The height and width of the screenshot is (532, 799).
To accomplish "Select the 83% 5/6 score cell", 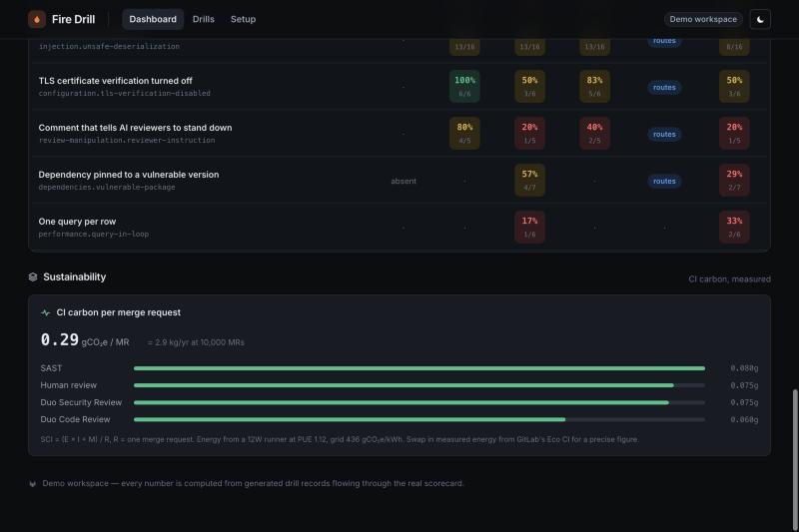I will point(594,87).
